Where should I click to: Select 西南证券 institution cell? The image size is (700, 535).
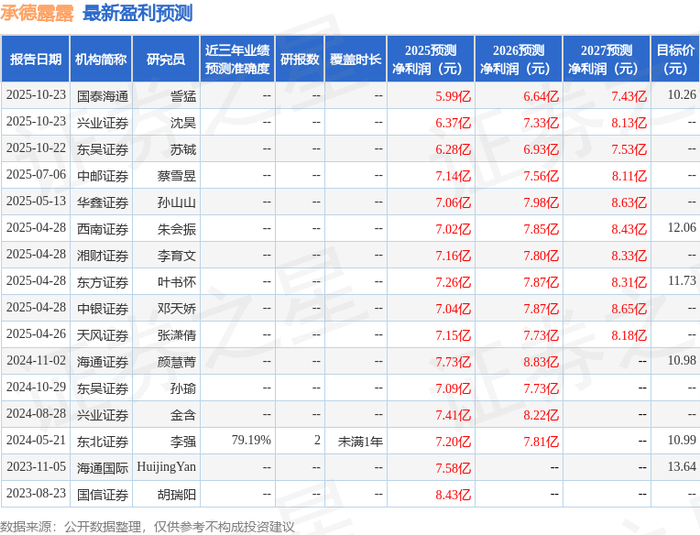102,229
